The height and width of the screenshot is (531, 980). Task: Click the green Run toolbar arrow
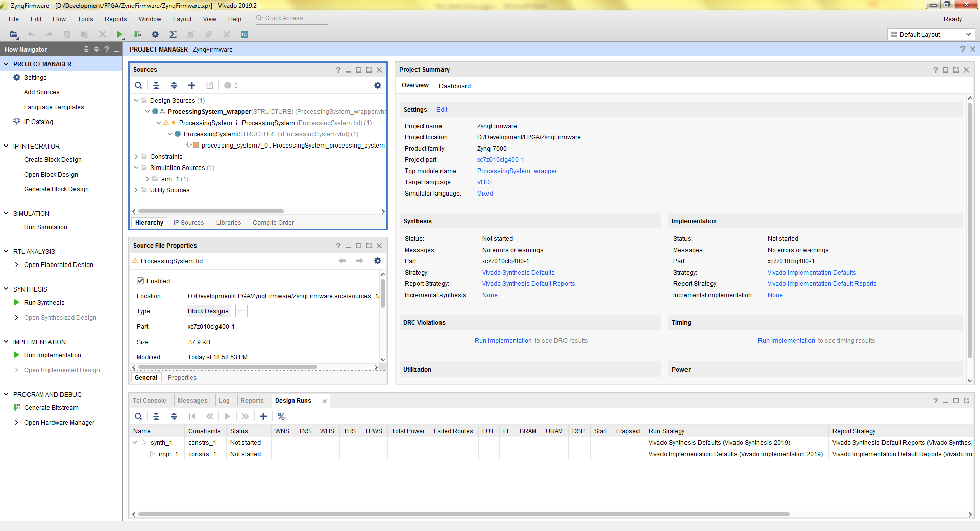point(119,34)
